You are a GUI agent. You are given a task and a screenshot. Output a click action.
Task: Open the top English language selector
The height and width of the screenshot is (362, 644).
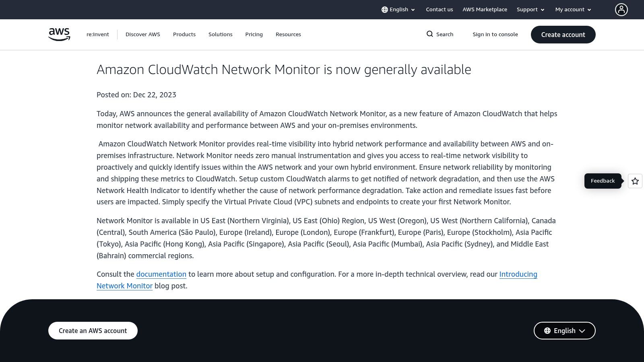point(398,9)
